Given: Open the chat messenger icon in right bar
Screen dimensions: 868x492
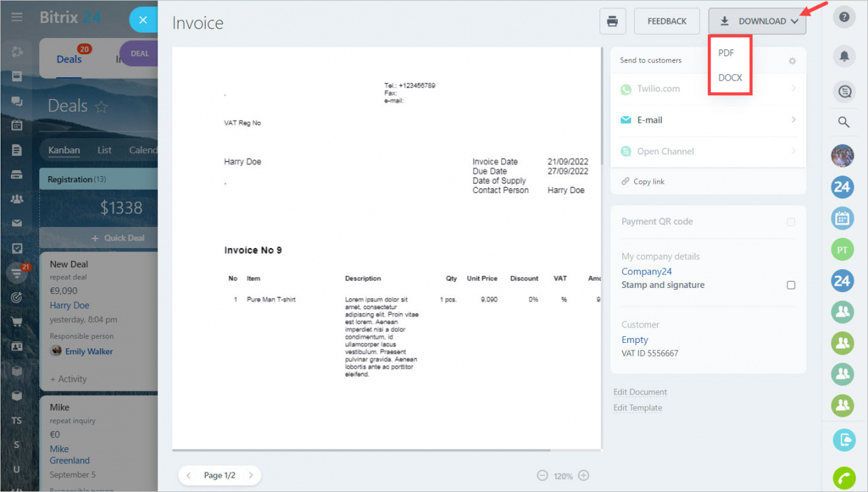Looking at the screenshot, I should click(844, 91).
